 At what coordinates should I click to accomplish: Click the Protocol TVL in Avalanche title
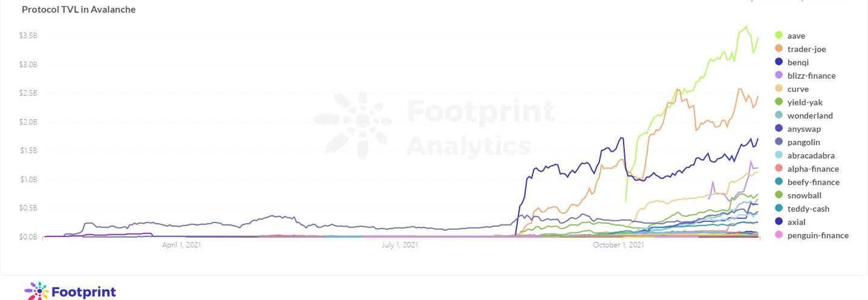click(x=79, y=10)
